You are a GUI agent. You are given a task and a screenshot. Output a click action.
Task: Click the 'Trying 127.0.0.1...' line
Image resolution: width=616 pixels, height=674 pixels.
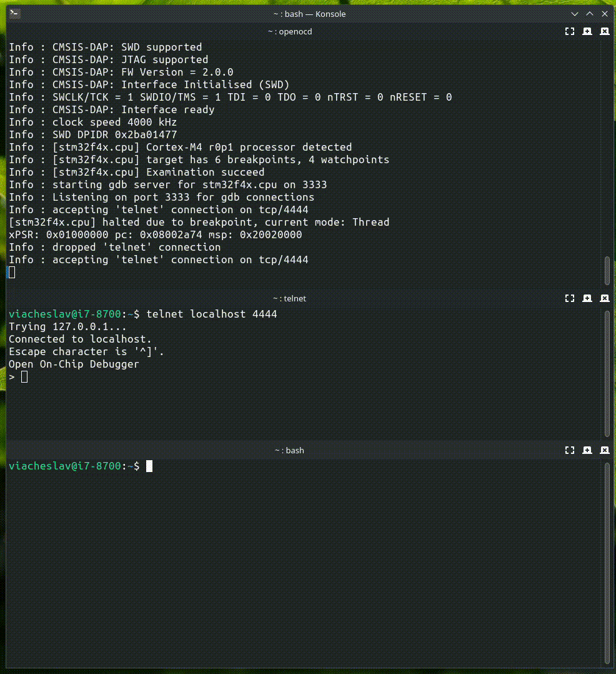[x=68, y=326]
